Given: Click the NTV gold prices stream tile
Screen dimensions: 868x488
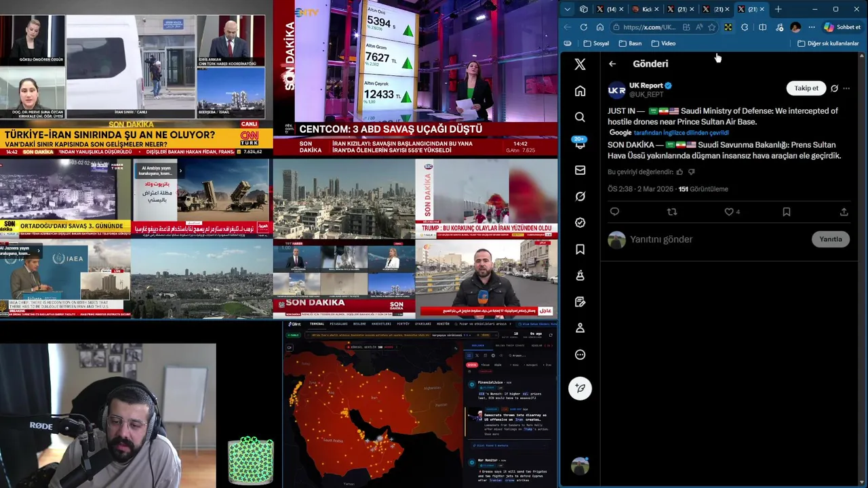Looking at the screenshot, I should [x=416, y=78].
